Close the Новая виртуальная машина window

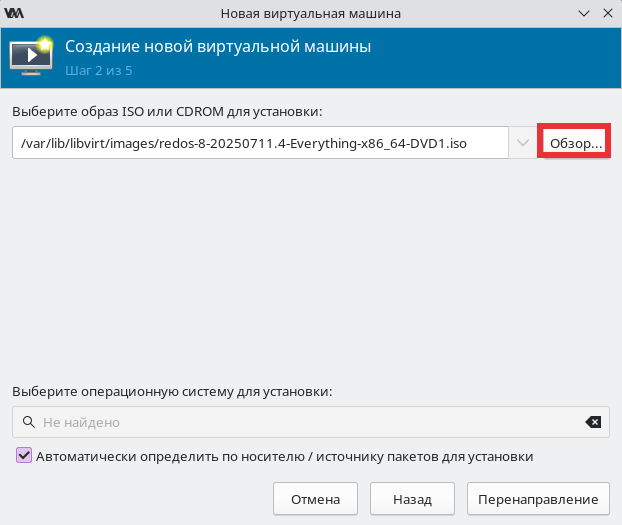point(608,13)
